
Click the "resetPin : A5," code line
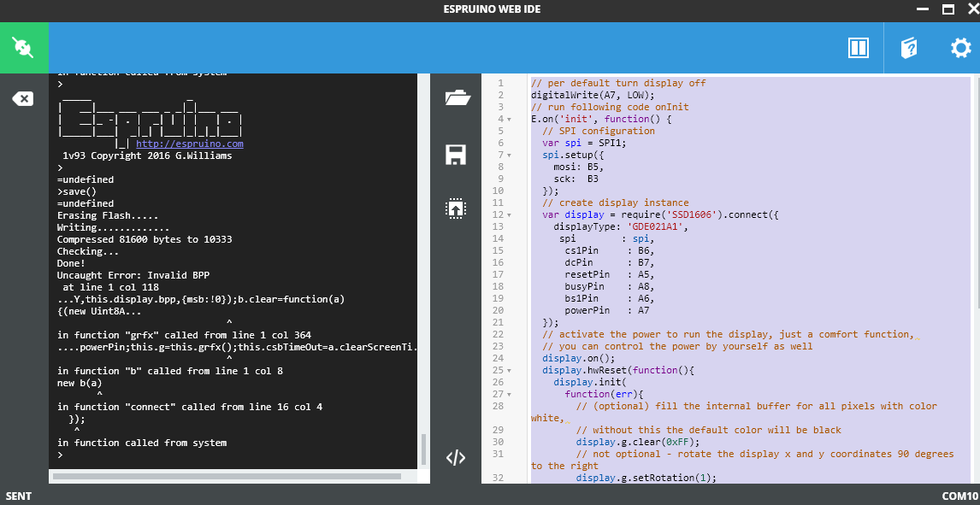point(609,274)
